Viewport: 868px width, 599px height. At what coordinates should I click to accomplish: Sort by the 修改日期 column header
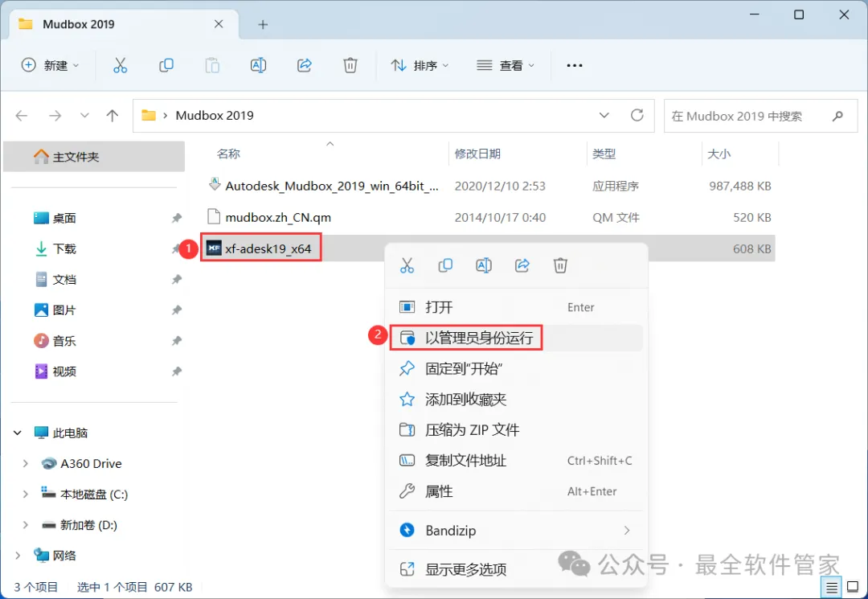pyautogui.click(x=477, y=154)
